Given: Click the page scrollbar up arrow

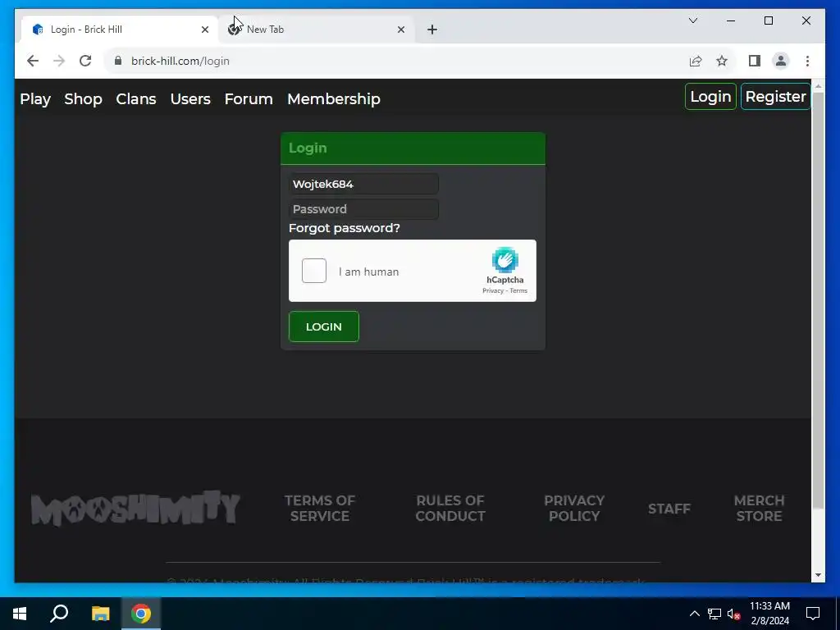Looking at the screenshot, I should (x=818, y=85).
